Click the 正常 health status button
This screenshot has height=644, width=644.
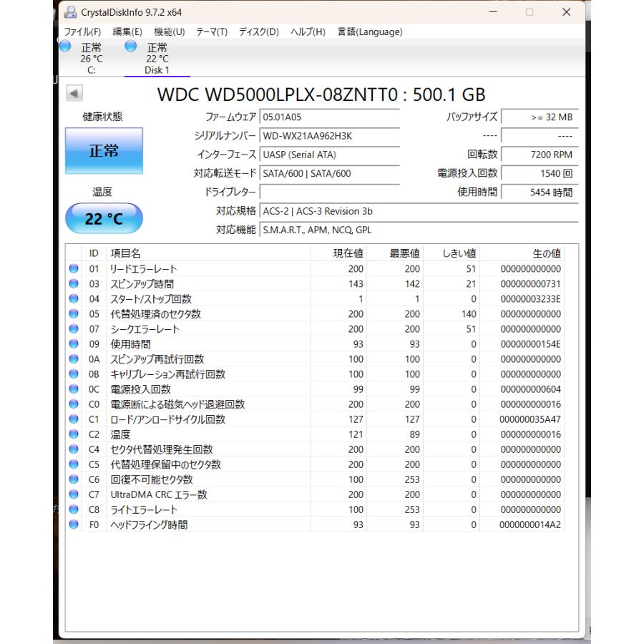tap(104, 150)
